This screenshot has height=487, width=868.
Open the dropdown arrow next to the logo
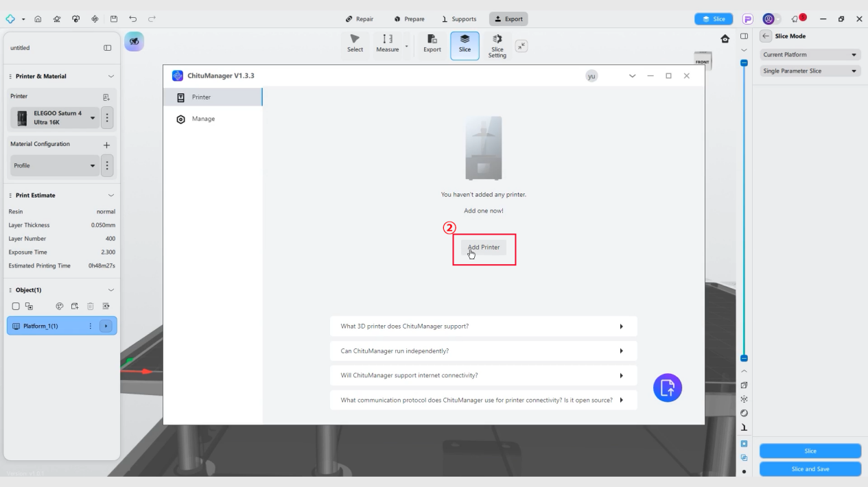coord(23,19)
